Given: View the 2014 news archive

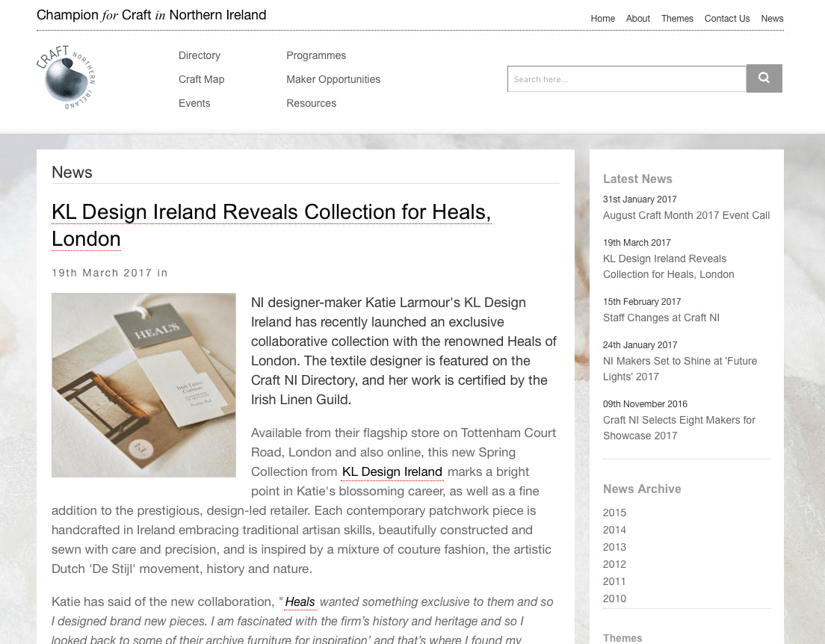Looking at the screenshot, I should click(614, 530).
